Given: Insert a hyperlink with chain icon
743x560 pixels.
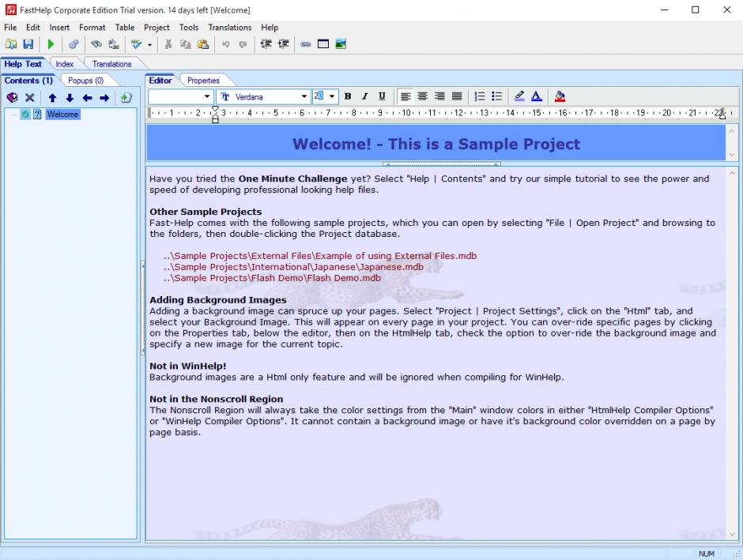Looking at the screenshot, I should coord(306,44).
